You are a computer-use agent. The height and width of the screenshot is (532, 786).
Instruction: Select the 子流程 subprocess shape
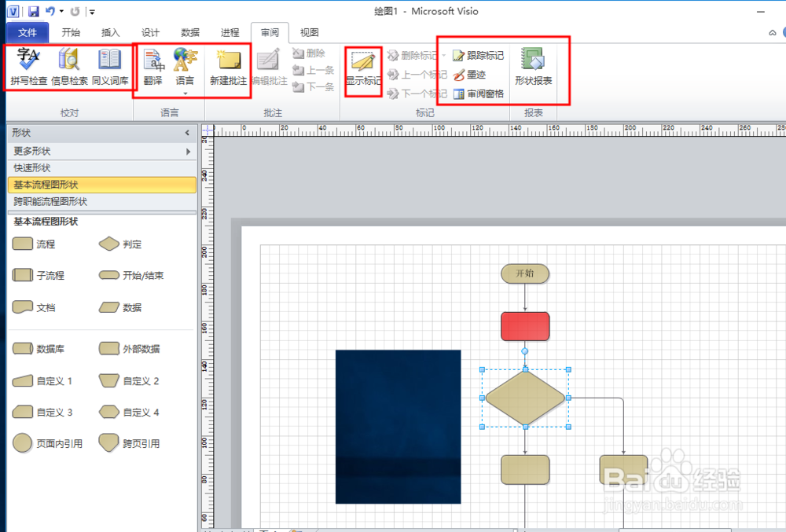pos(38,275)
